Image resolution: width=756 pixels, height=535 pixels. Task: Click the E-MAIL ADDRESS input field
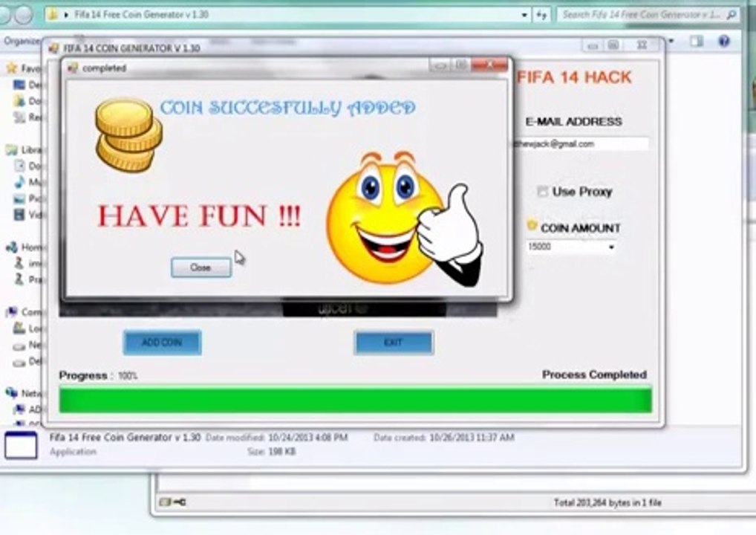[x=580, y=143]
